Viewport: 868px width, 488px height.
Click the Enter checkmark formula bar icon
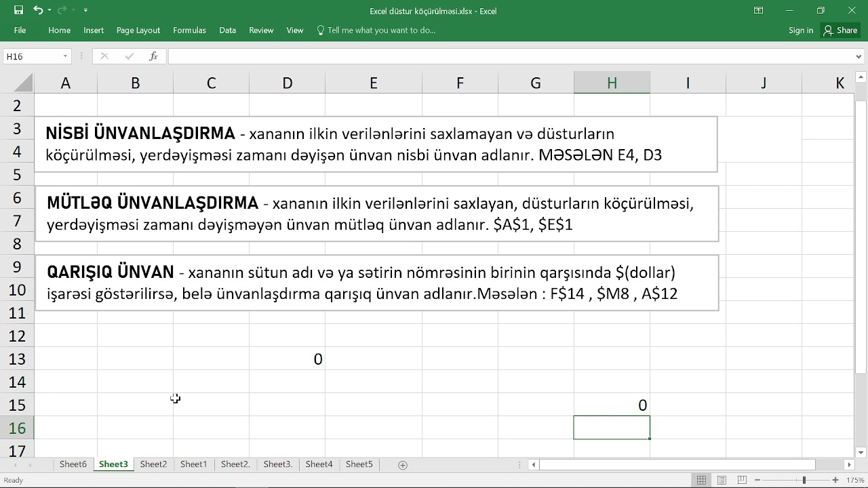[x=129, y=56]
